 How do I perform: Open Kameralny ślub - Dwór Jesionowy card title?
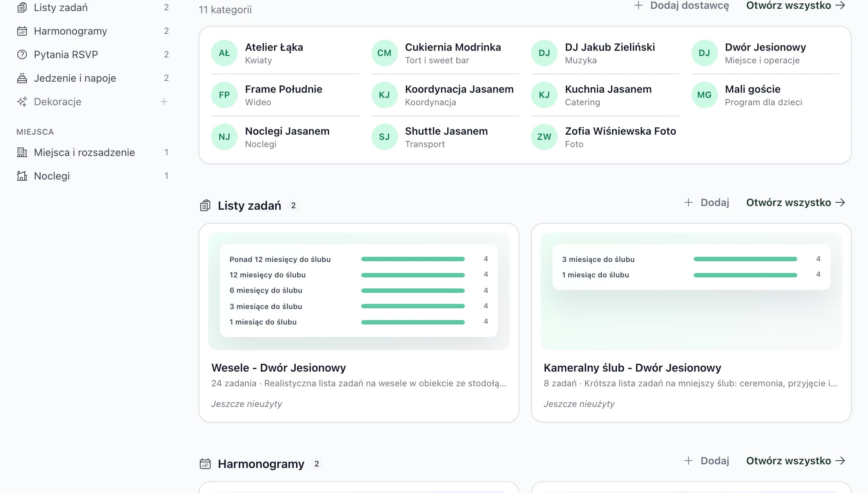click(632, 368)
